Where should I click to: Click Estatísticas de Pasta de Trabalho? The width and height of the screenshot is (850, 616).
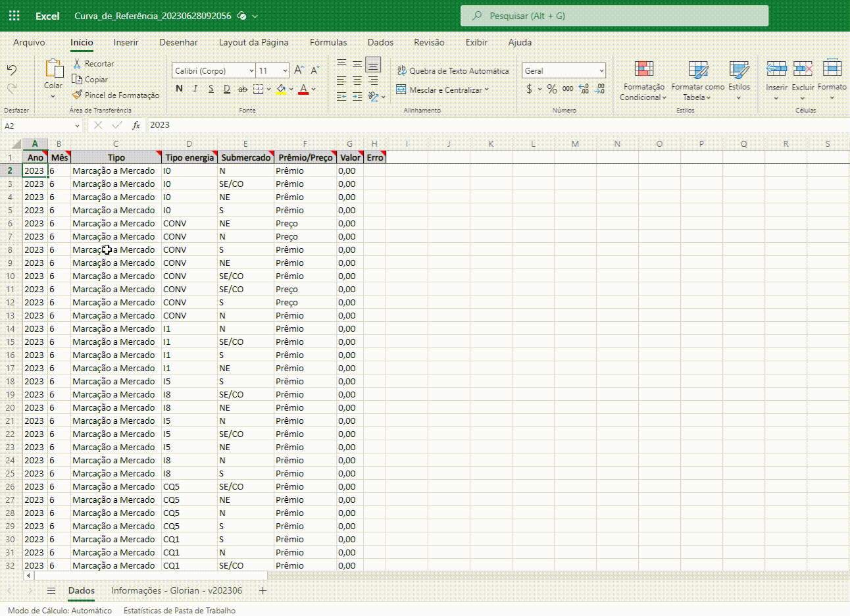pos(179,610)
